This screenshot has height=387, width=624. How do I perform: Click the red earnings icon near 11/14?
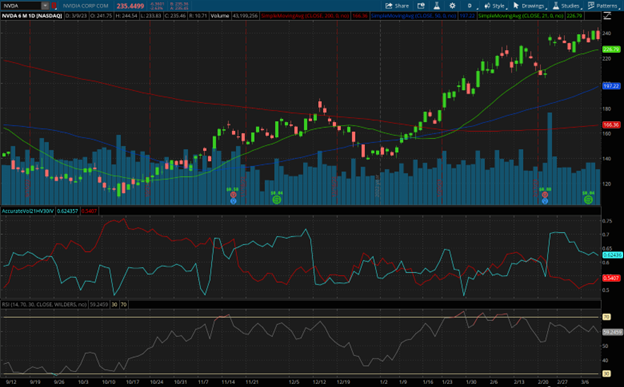tap(233, 195)
